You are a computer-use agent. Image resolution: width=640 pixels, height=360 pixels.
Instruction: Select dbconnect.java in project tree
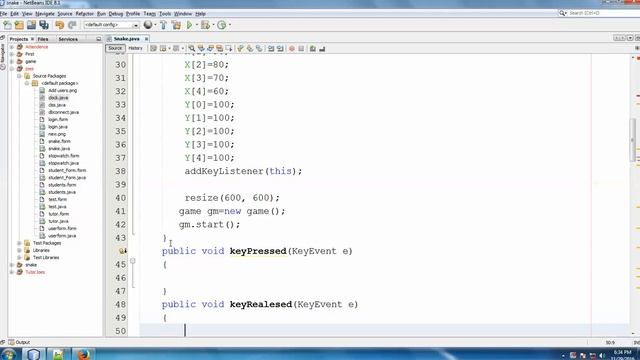click(x=63, y=112)
